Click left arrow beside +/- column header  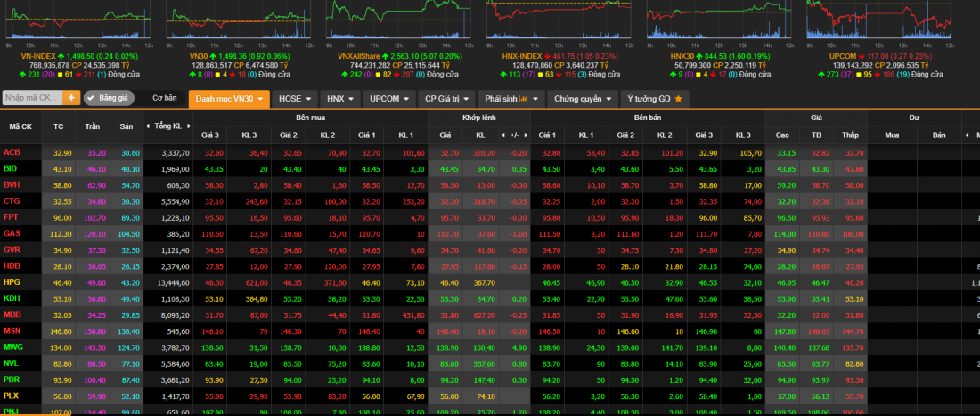[x=503, y=135]
